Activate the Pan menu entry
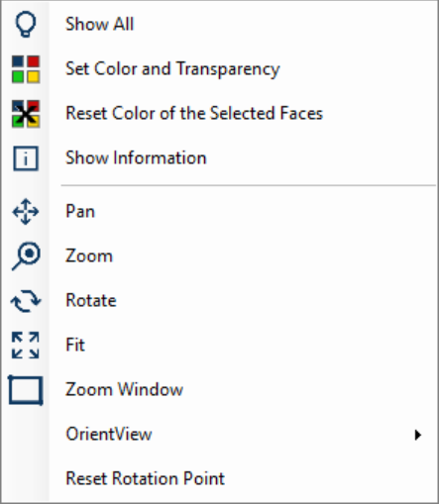This screenshot has height=504, width=439. pyautogui.click(x=219, y=212)
